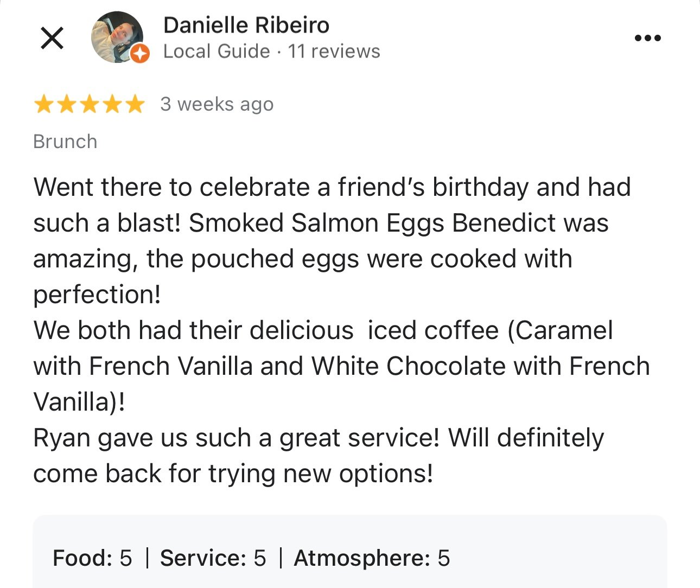Click the "Food: 5" rating

click(92, 558)
